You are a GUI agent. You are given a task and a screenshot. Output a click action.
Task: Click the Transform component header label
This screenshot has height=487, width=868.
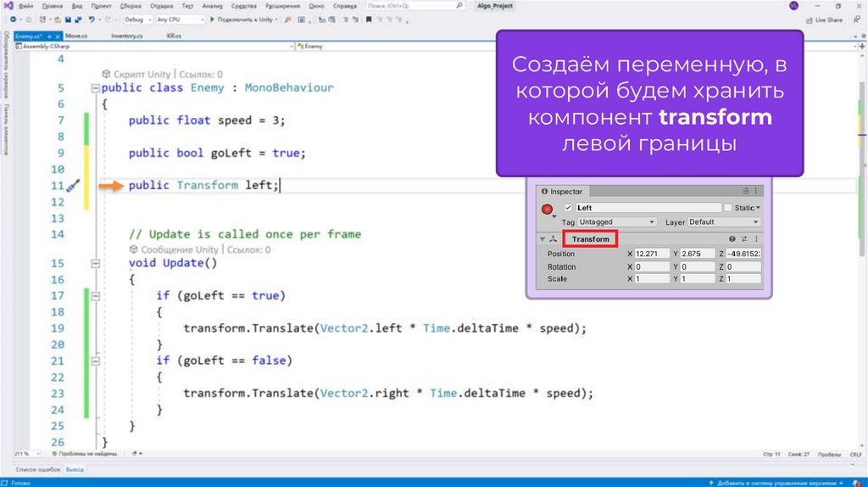591,239
